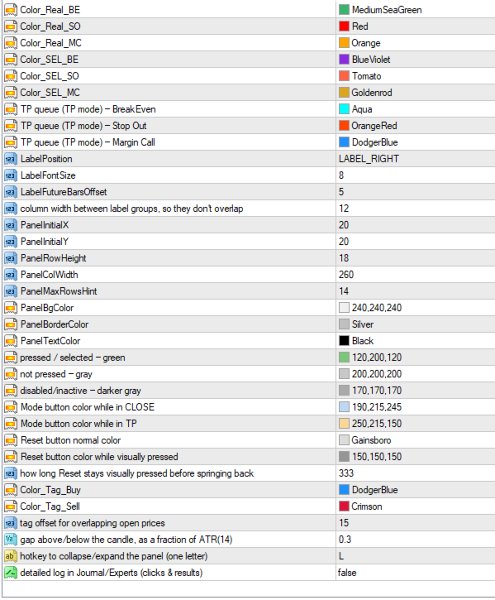Open DodgerBlue value for TP queue Margin Call
The width and height of the screenshot is (495, 600).
(x=375, y=142)
